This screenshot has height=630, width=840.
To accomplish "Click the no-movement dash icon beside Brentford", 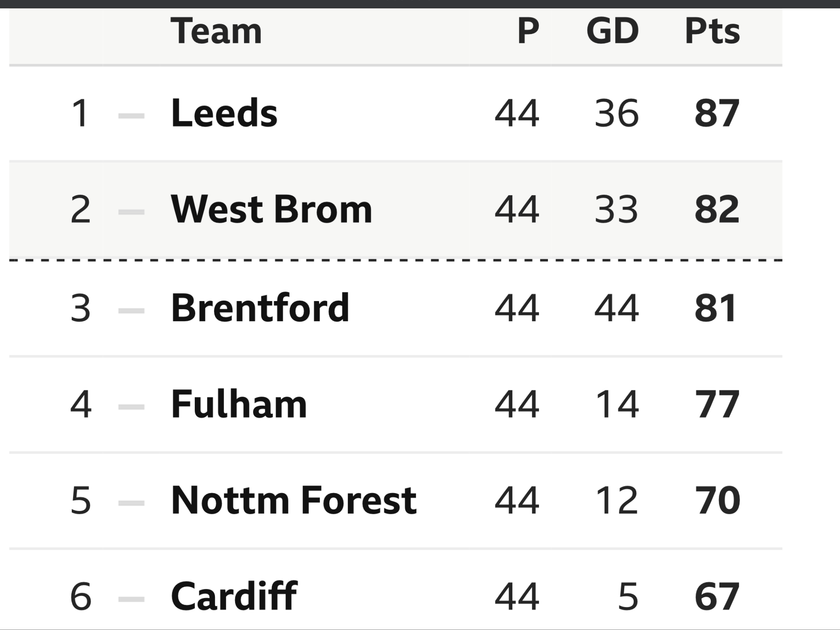I will click(x=131, y=311).
